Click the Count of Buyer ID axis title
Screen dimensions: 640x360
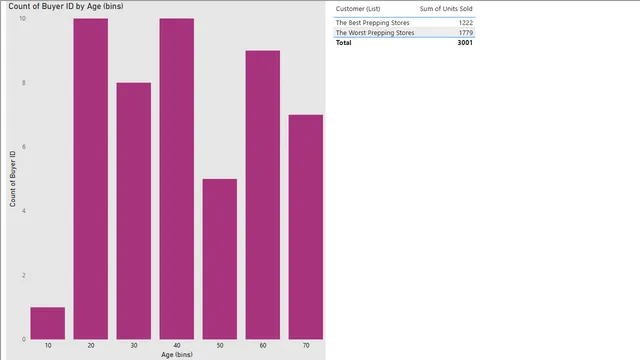point(13,179)
